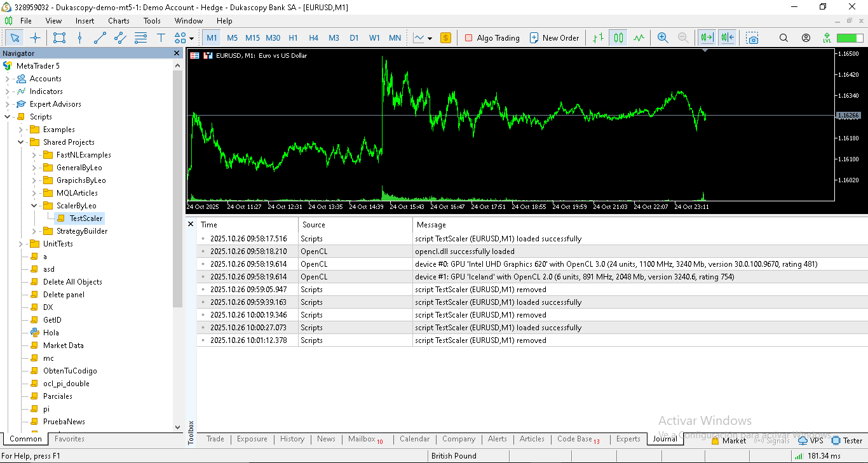868x463 pixels.
Task: Select the vertical line drawing tool
Action: click(x=79, y=38)
